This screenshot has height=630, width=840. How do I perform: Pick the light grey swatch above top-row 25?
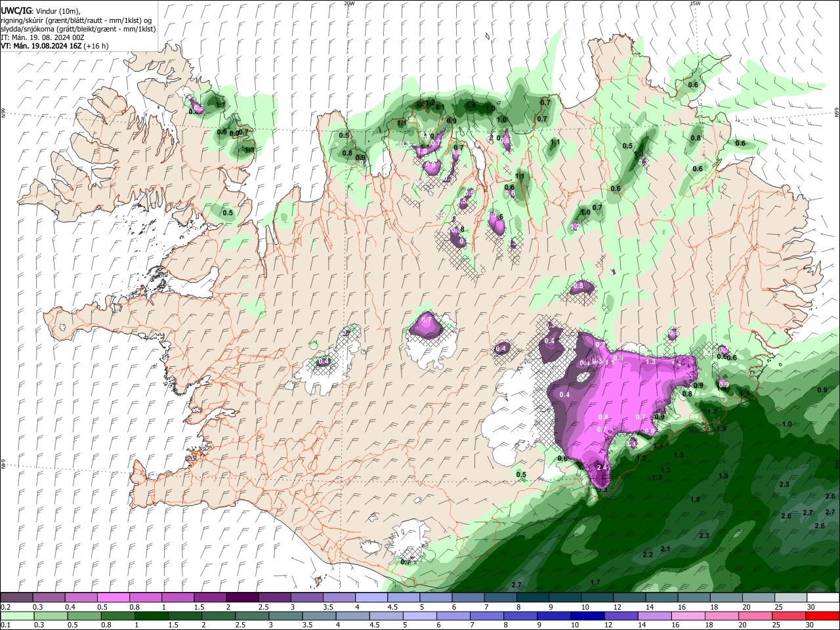coord(791,598)
